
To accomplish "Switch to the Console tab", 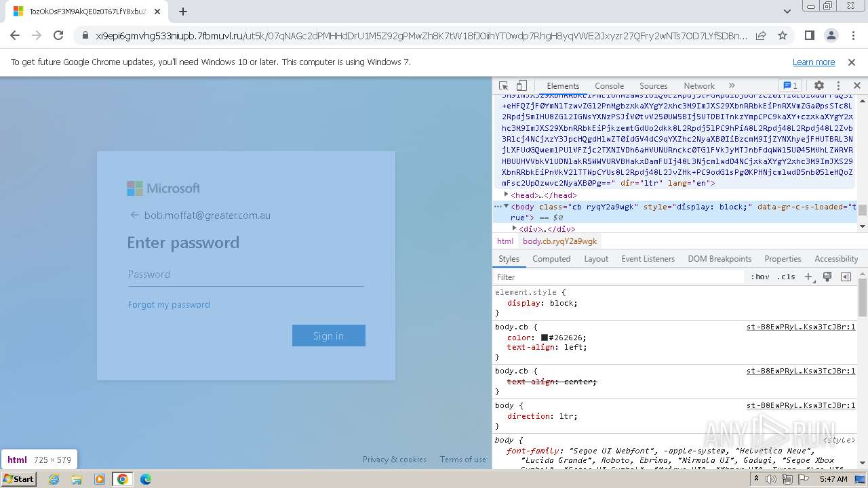I will [x=609, y=86].
